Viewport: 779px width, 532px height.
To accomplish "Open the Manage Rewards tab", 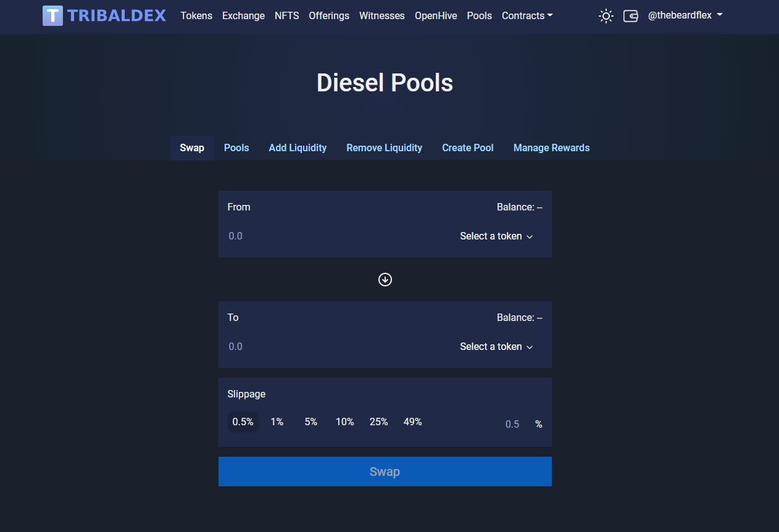I will [x=551, y=148].
